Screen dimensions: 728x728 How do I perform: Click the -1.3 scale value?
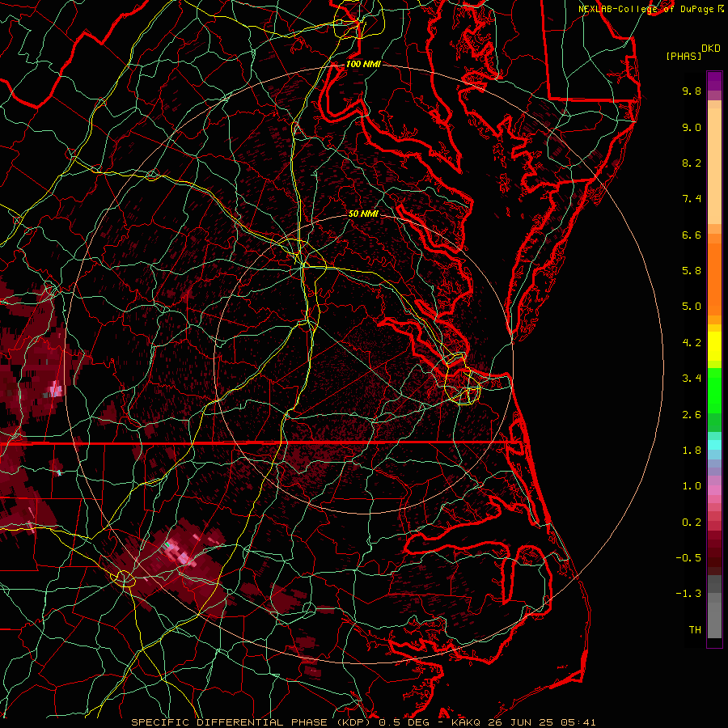click(x=688, y=594)
